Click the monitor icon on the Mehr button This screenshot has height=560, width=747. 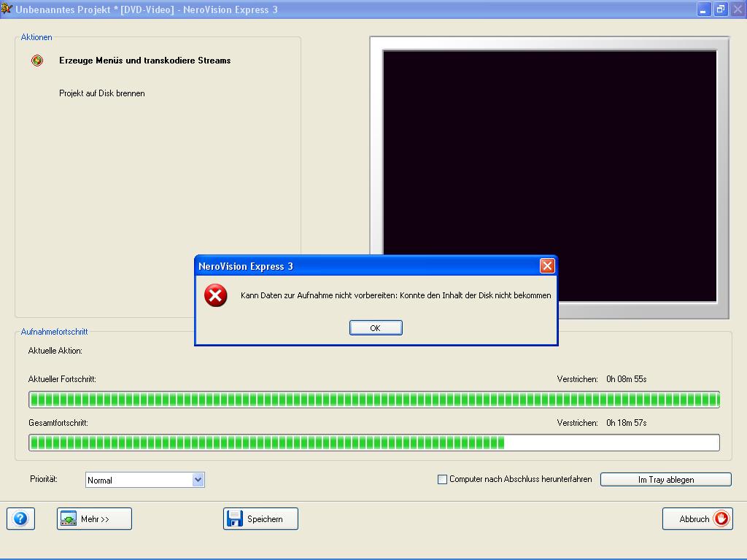69,518
